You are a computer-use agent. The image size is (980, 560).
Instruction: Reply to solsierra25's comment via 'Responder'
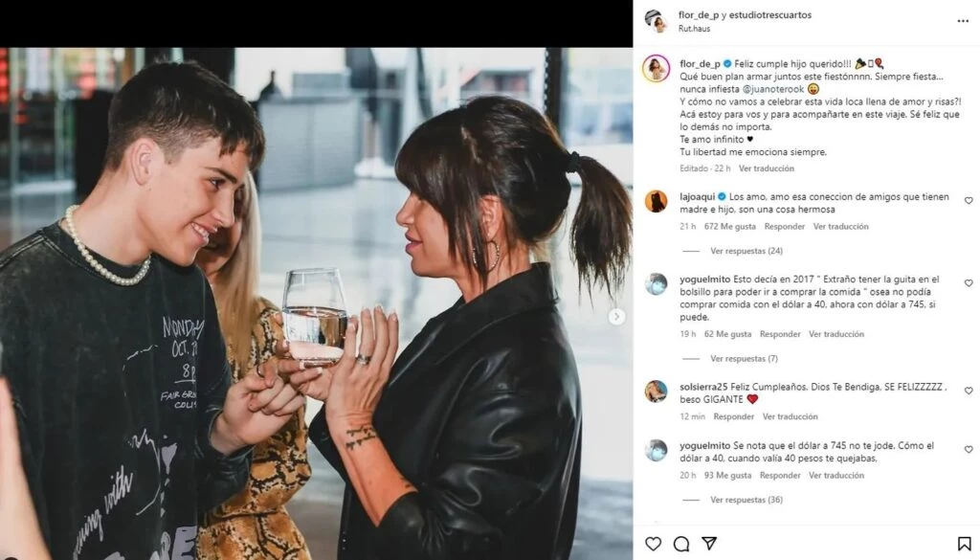tap(734, 416)
